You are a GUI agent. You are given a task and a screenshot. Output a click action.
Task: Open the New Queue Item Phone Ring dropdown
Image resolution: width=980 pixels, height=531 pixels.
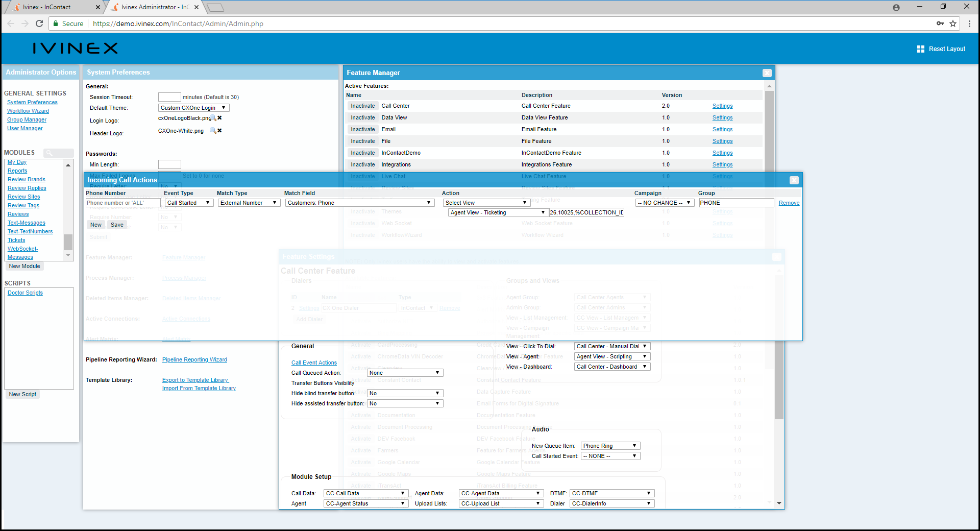coord(610,446)
